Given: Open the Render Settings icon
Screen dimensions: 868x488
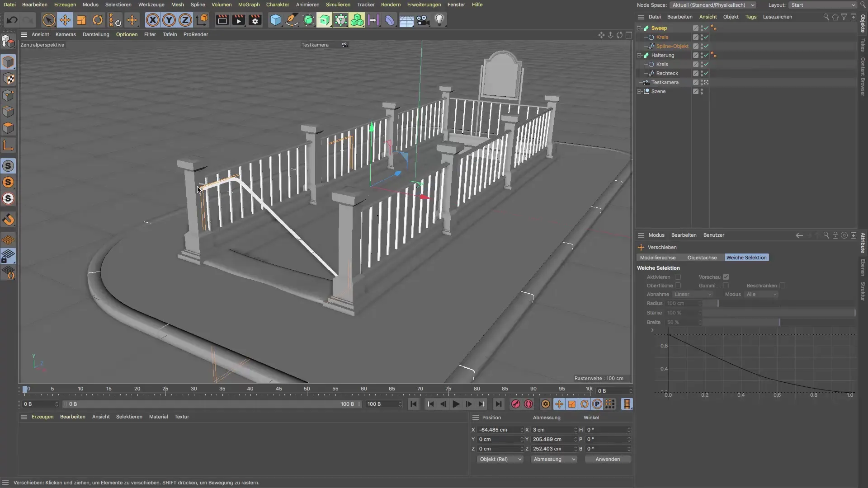Looking at the screenshot, I should (255, 20).
